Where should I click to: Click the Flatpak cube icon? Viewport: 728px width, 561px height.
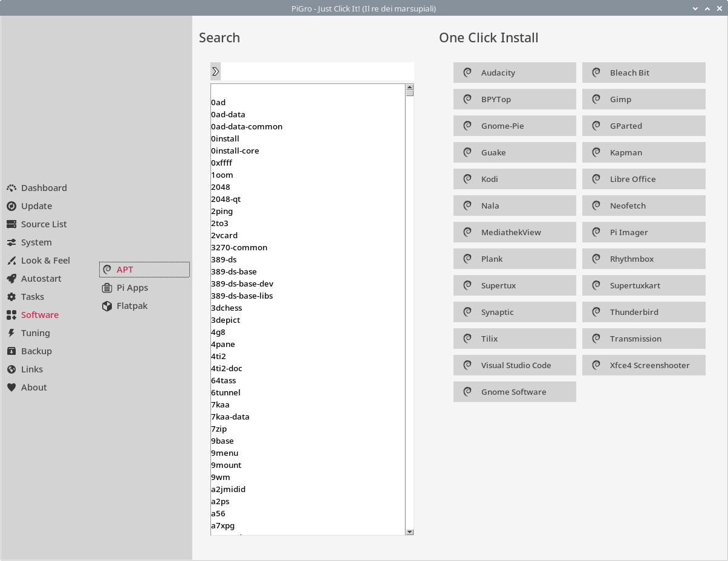coord(107,306)
